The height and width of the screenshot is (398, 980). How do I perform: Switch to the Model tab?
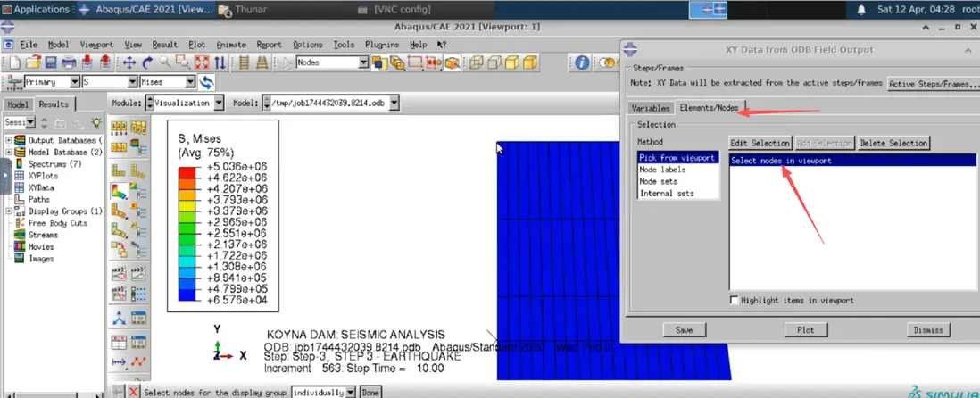(18, 105)
